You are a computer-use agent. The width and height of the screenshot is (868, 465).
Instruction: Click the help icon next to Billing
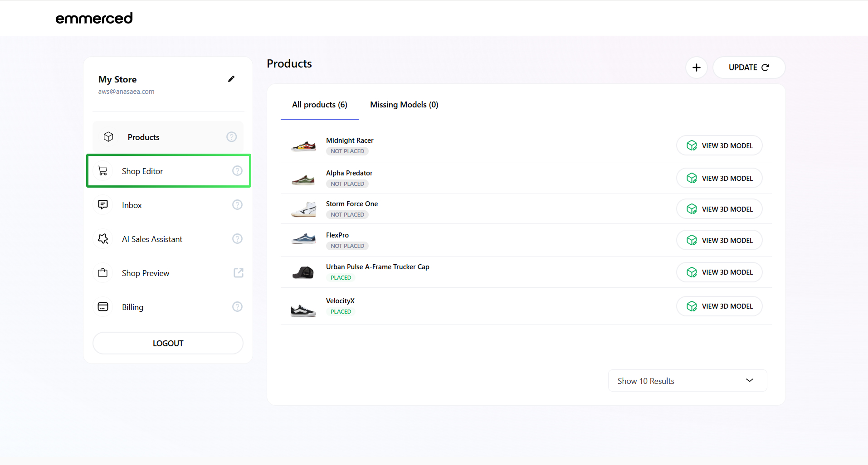pos(237,307)
